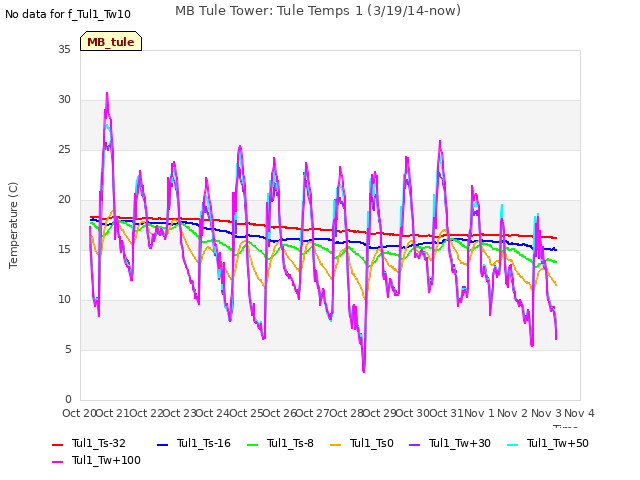Click the purple Tul1_Tw+30 legend swatch
Image resolution: width=640 pixels, height=480 pixels.
(415, 444)
